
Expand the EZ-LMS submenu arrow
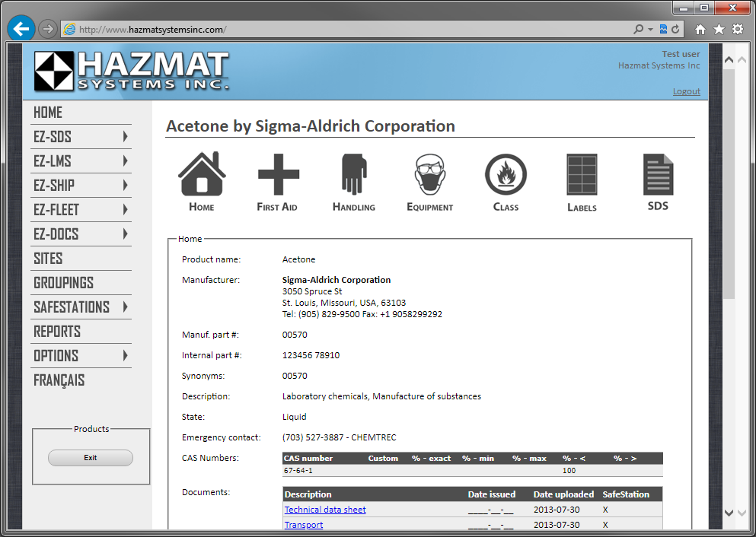pyautogui.click(x=126, y=160)
